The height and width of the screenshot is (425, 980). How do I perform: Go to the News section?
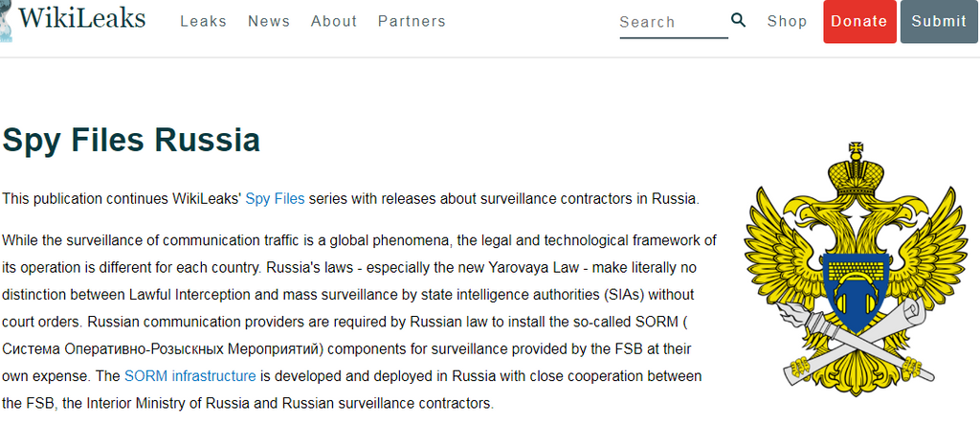(x=269, y=21)
